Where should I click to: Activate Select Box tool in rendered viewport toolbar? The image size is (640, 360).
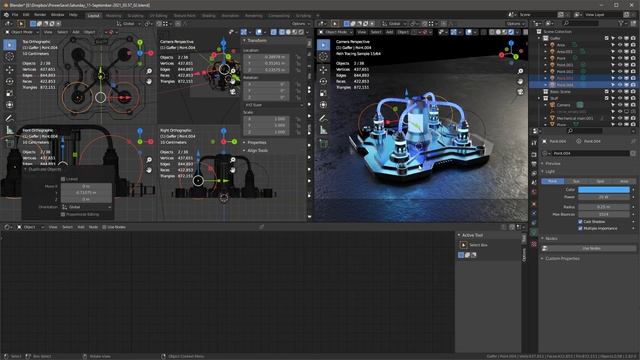[x=323, y=44]
